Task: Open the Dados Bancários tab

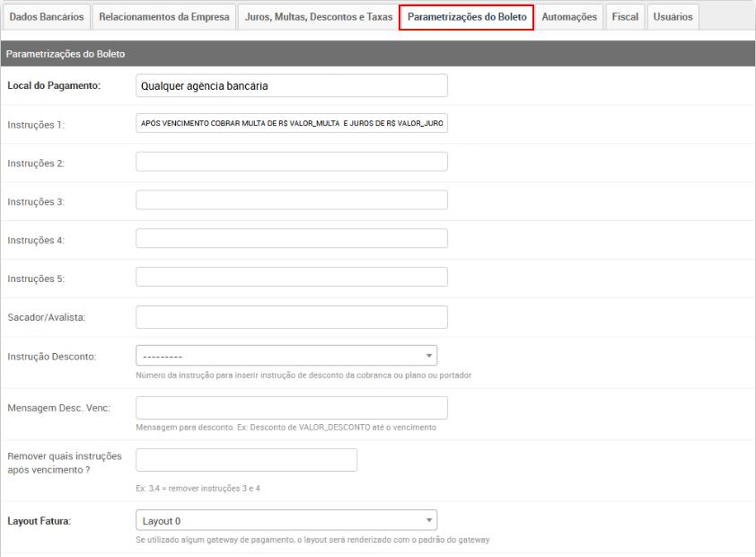Action: coord(47,17)
